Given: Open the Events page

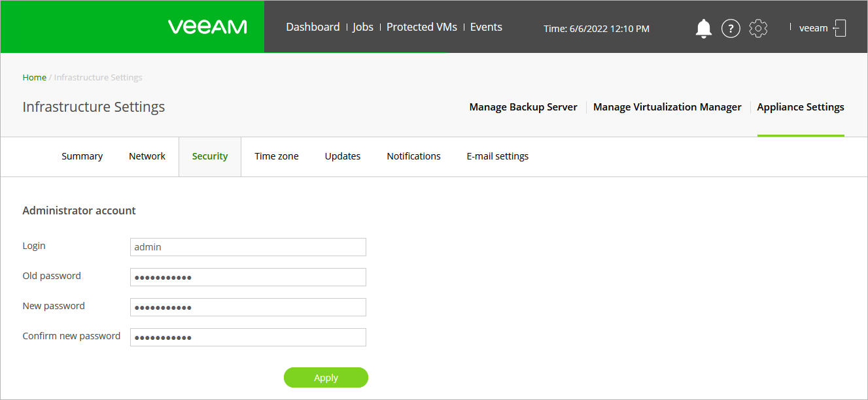Looking at the screenshot, I should coord(486,27).
